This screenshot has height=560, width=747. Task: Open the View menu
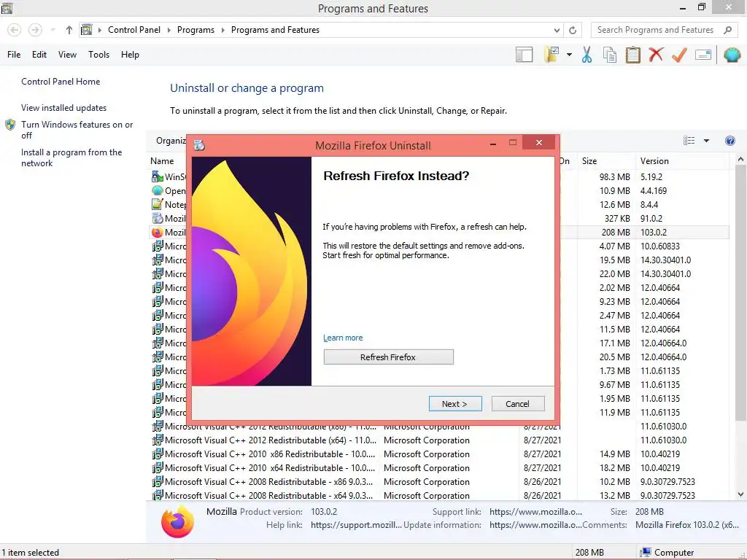pyautogui.click(x=67, y=55)
